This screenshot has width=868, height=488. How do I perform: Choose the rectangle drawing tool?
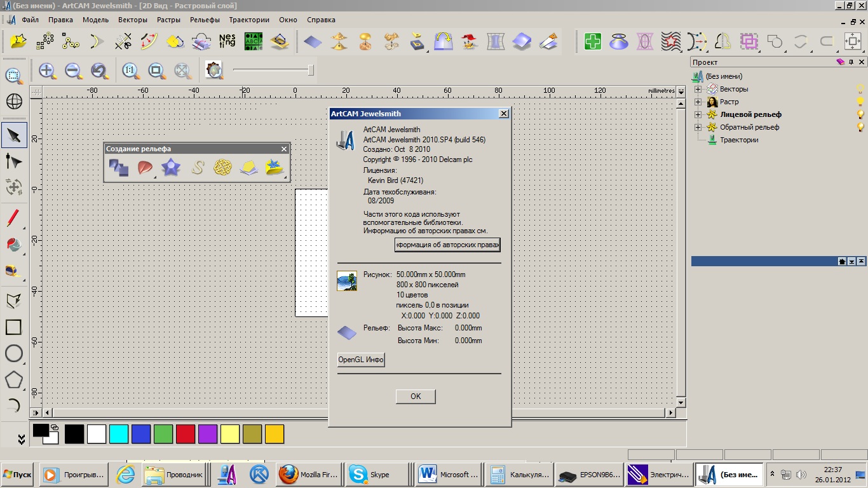click(14, 327)
